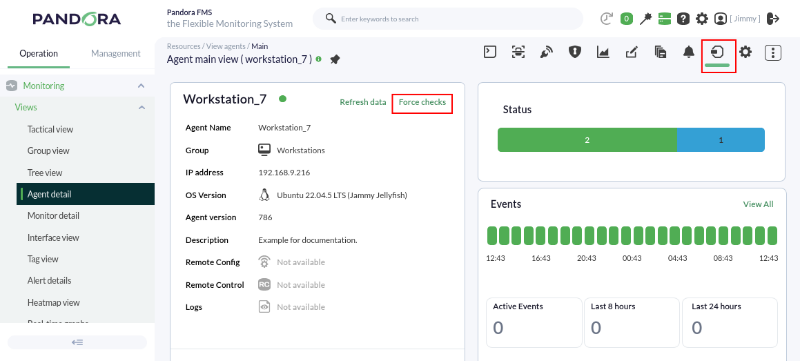Switch to the Management tab
This screenshot has height=361, width=800.
(x=116, y=53)
